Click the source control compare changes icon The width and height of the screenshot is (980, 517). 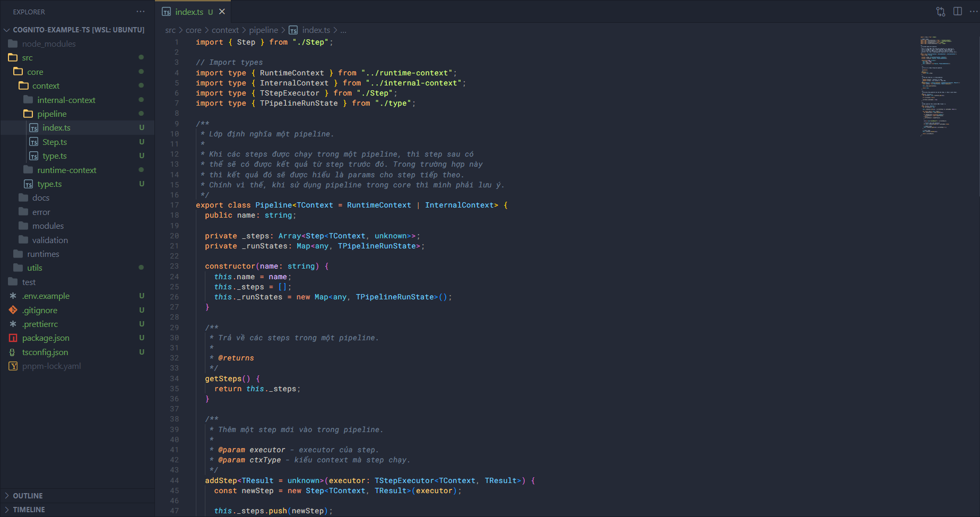941,12
